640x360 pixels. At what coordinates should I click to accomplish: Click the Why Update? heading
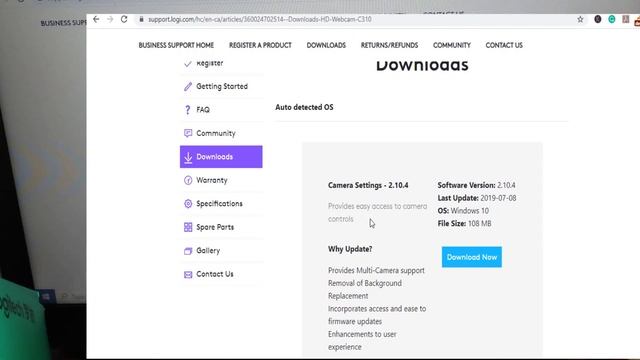pyautogui.click(x=350, y=249)
